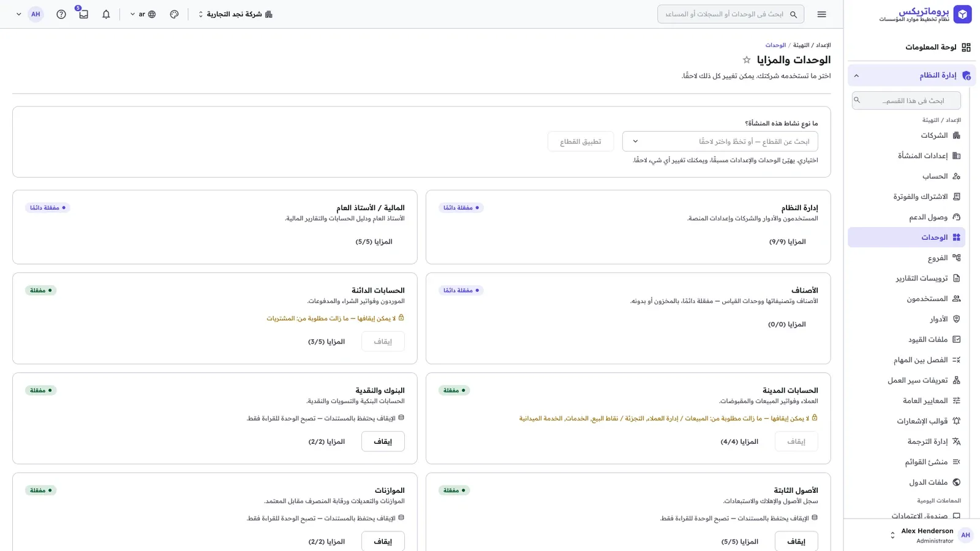
Task: Open الفصل بين المهام sidebar item
Action: click(x=907, y=360)
